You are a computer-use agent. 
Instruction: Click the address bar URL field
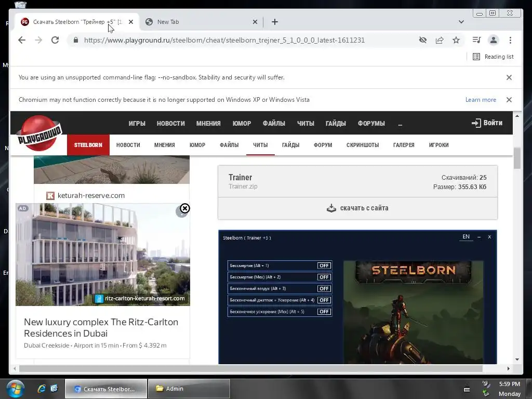point(224,40)
